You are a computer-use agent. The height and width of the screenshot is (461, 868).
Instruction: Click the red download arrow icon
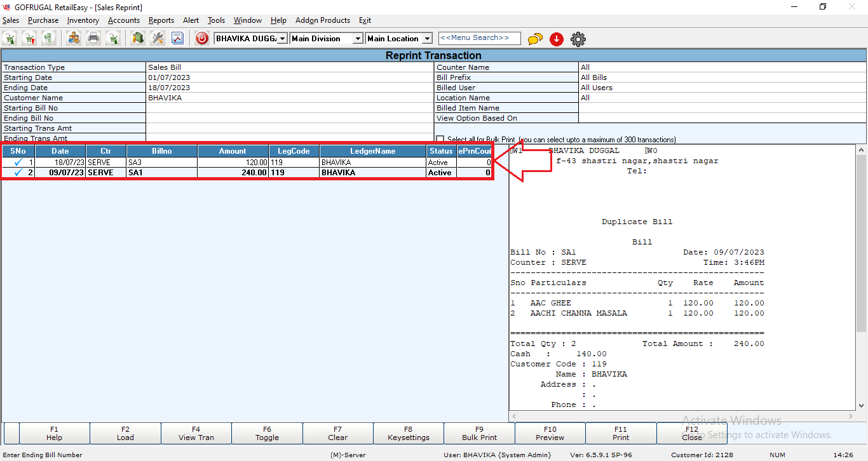tap(557, 39)
